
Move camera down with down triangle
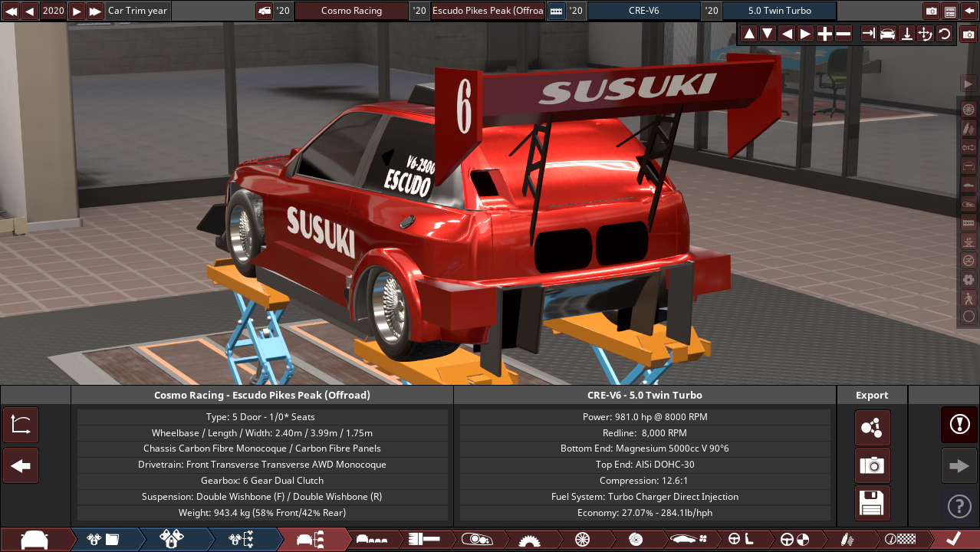[x=768, y=34]
